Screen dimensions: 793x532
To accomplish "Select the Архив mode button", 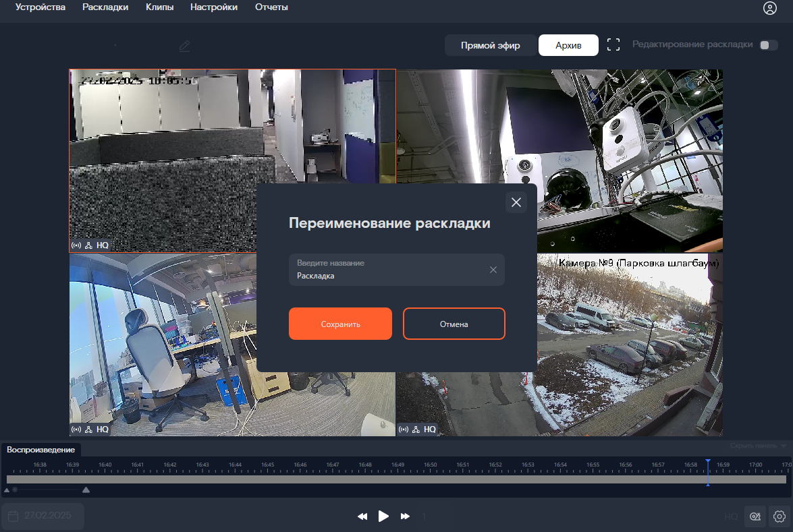I will click(568, 45).
